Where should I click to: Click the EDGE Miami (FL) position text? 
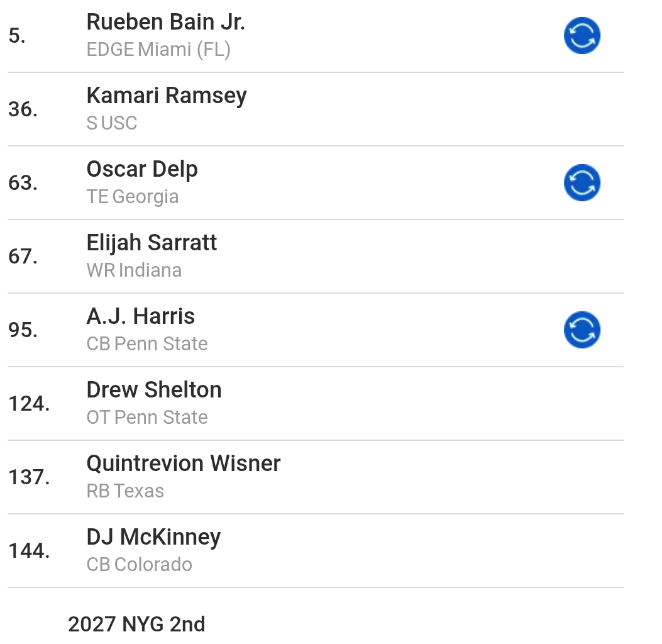159,49
